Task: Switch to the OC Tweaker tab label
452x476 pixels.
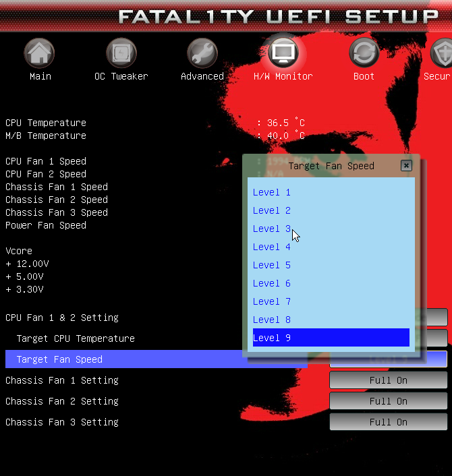Action: tap(121, 76)
